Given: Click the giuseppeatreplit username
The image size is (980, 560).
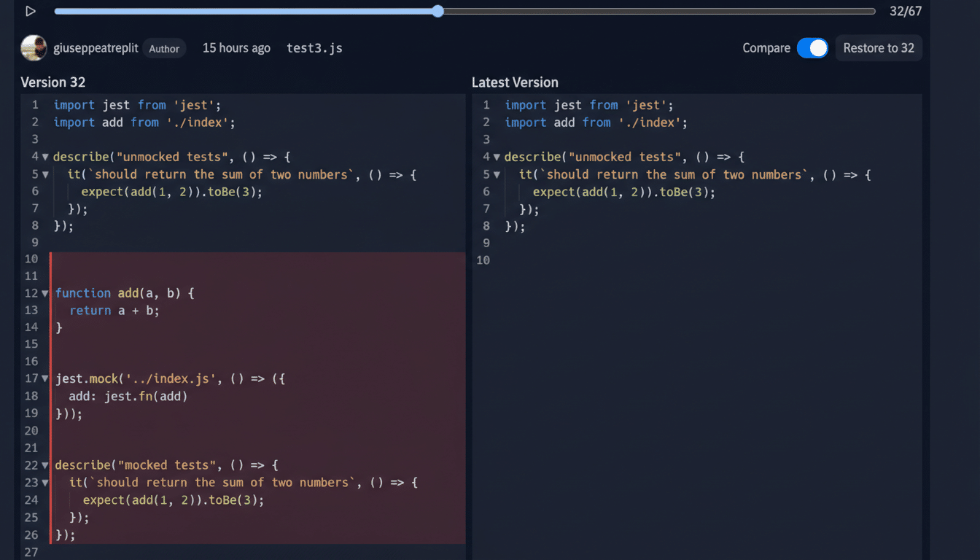Looking at the screenshot, I should (x=96, y=47).
